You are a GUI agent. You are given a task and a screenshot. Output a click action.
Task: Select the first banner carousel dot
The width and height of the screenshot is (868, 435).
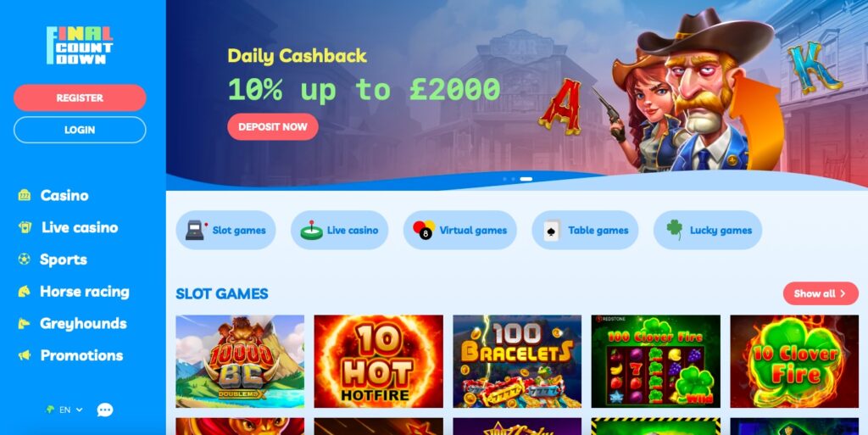pyautogui.click(x=504, y=179)
